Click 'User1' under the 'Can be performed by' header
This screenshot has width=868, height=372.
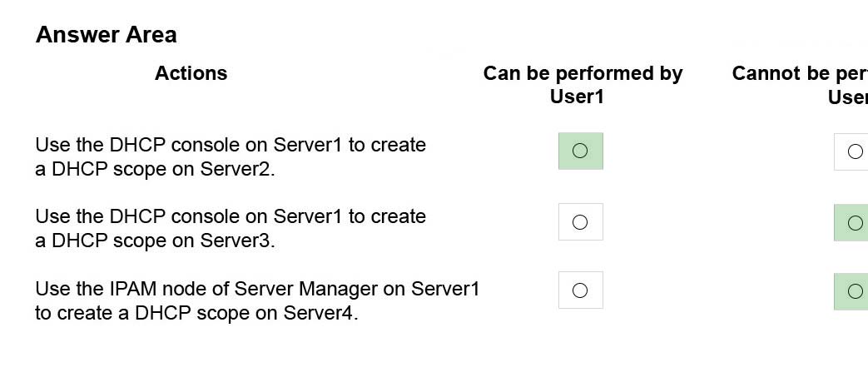577,97
